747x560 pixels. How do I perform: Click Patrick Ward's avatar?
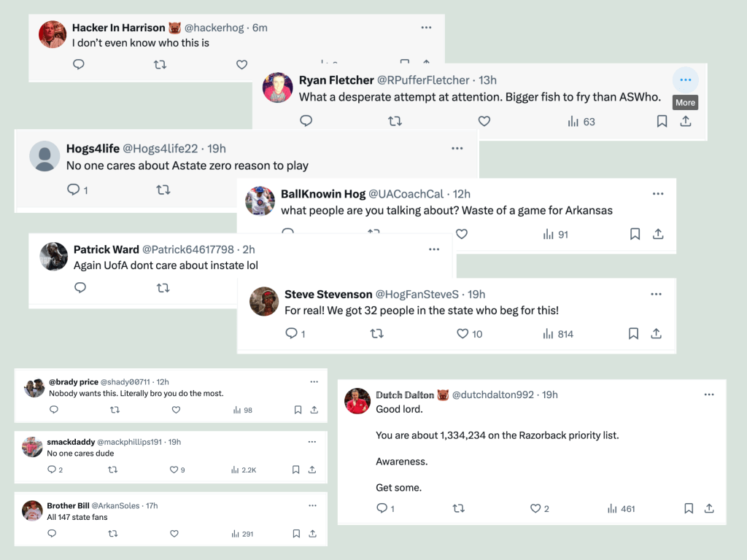point(53,257)
